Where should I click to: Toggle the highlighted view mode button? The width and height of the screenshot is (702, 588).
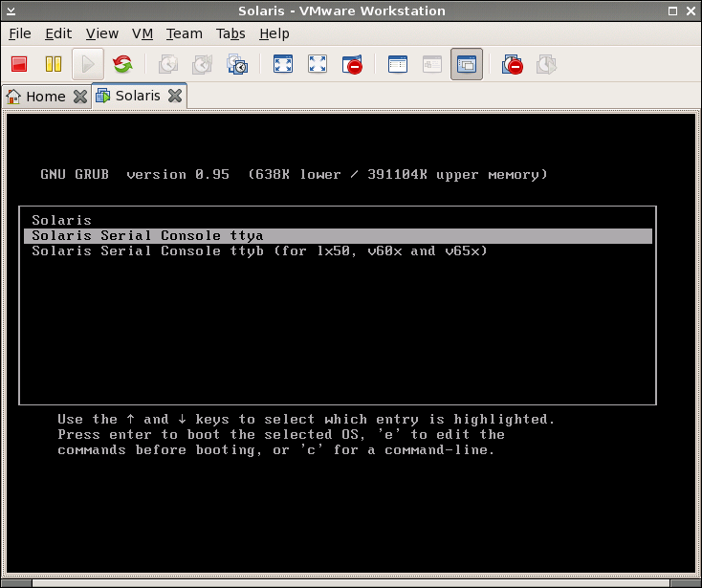coord(467,64)
